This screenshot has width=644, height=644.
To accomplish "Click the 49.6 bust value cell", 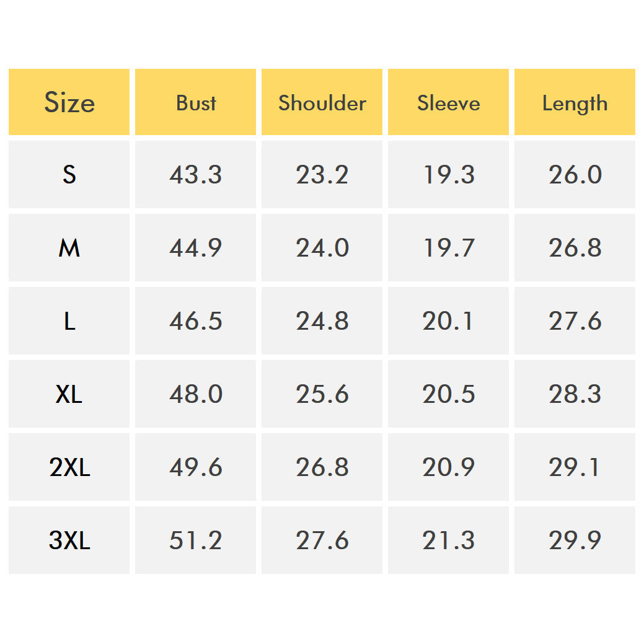I will tap(195, 467).
